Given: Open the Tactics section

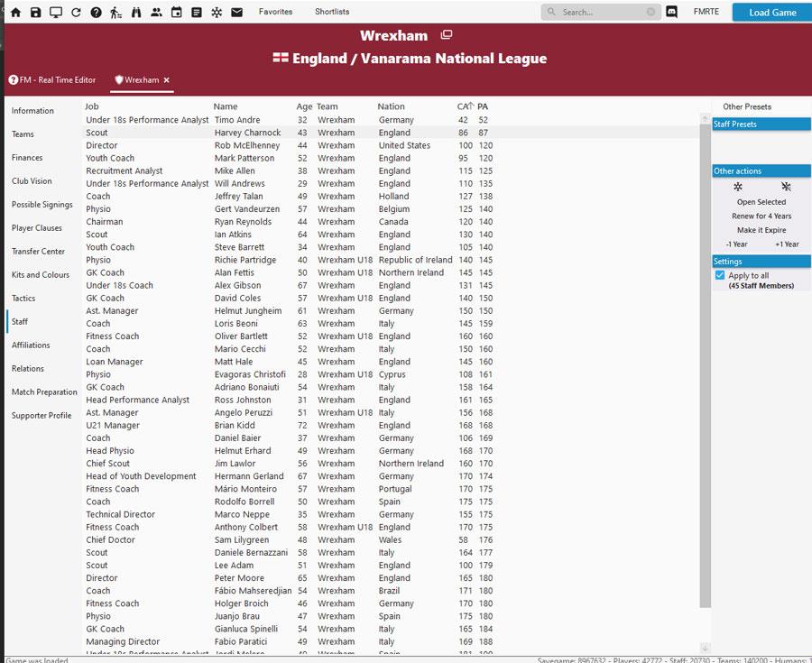Looking at the screenshot, I should pos(23,298).
